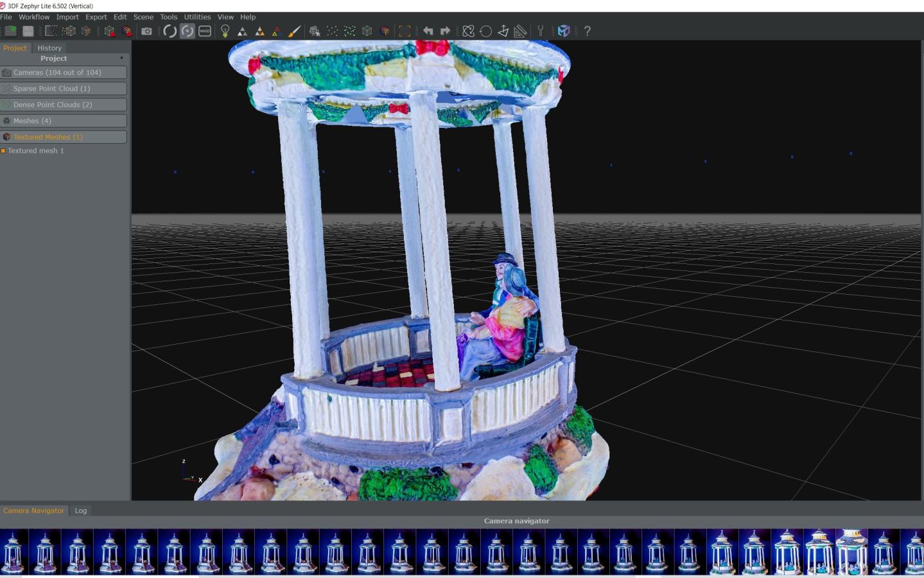Expand the Dense Point Clouds (2) section
924x578 pixels.
64,105
